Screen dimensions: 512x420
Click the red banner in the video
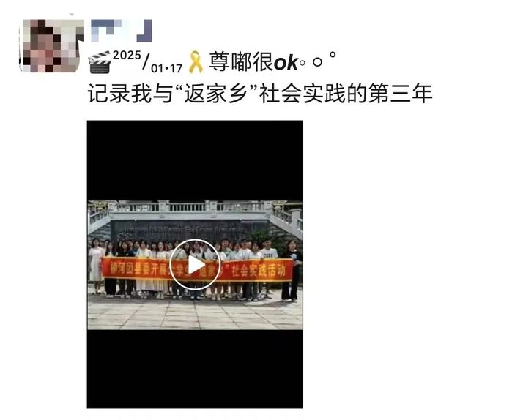197,270
